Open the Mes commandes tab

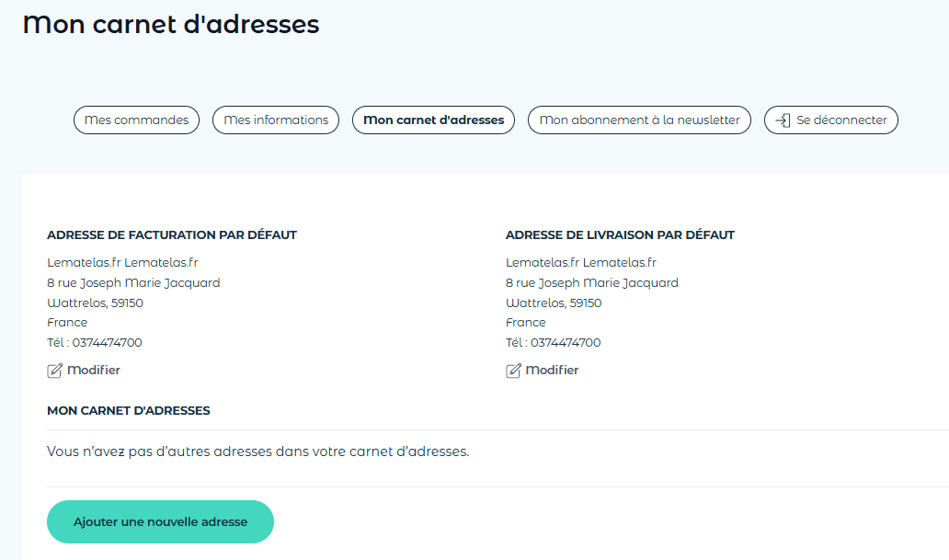[136, 120]
